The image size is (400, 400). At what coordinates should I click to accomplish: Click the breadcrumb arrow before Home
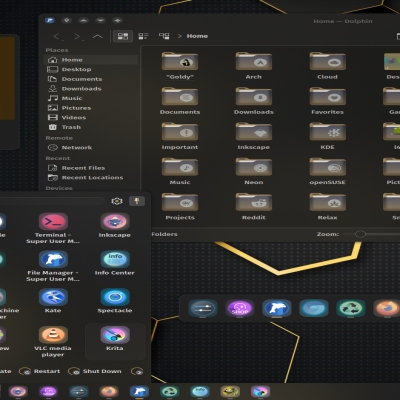pos(179,36)
